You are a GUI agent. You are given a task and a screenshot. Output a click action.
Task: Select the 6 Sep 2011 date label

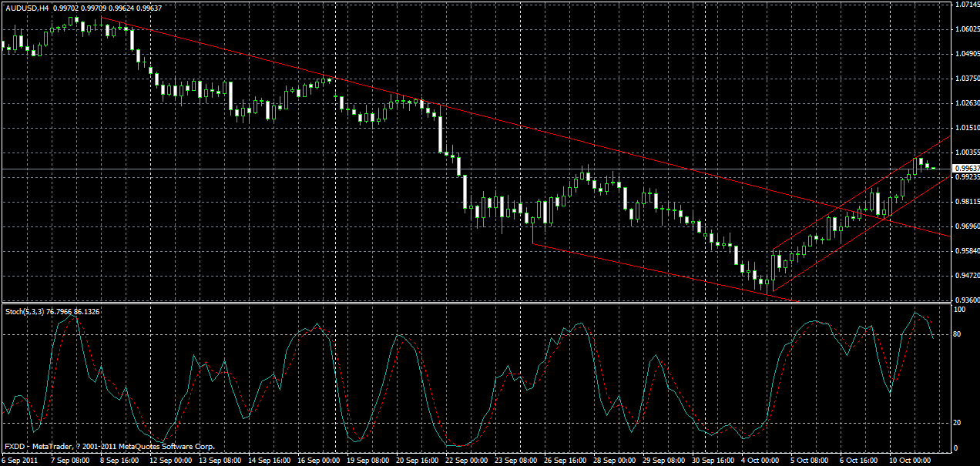point(22,461)
